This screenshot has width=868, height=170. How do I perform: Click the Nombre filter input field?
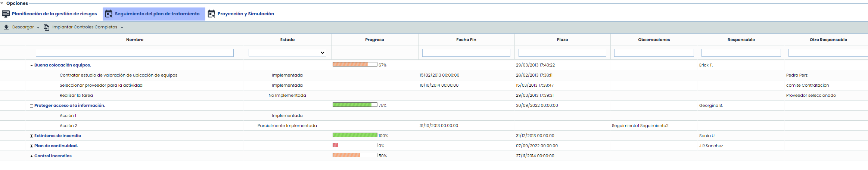(x=134, y=53)
